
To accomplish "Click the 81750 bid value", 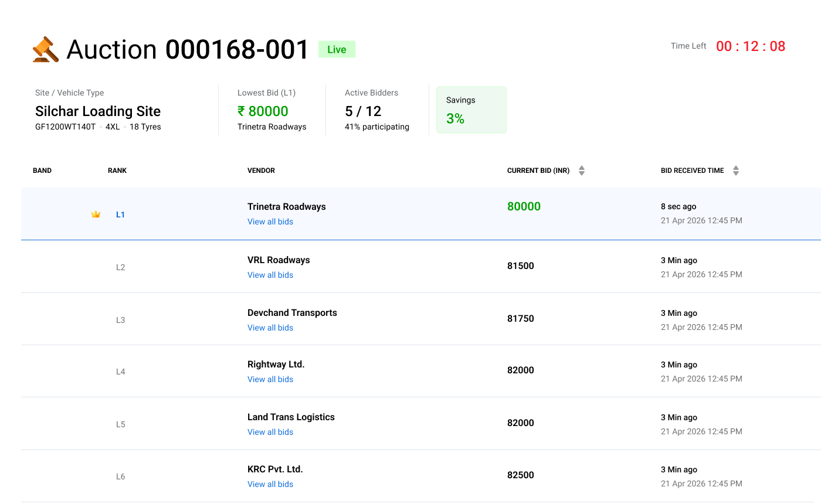I will [x=521, y=318].
